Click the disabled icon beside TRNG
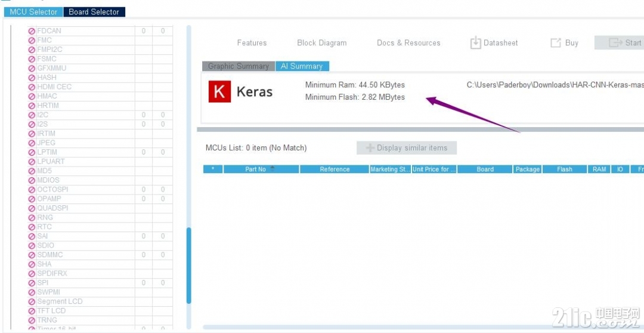 point(32,320)
